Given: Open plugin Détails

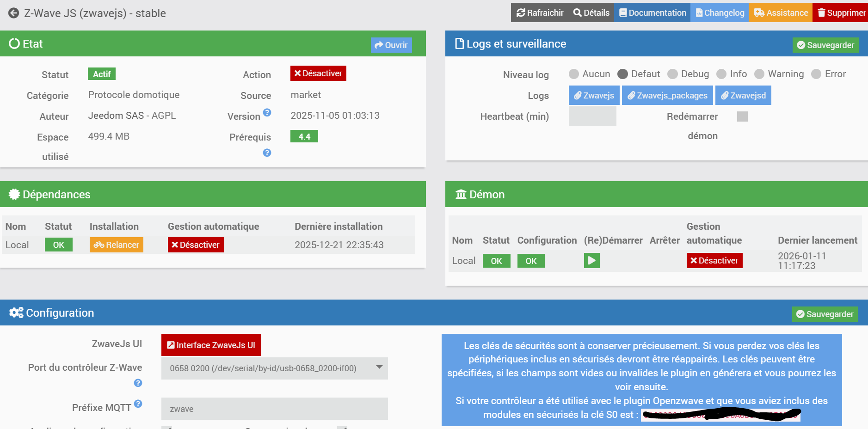Looking at the screenshot, I should tap(591, 12).
